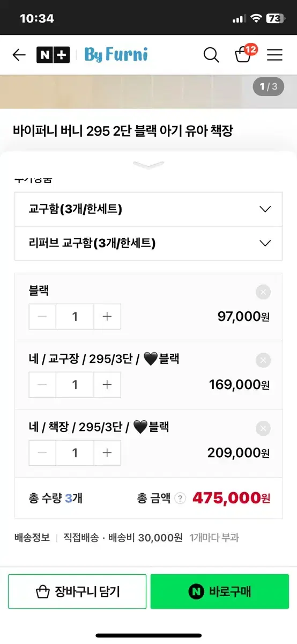The height and width of the screenshot is (644, 297).
Task: Open the search magnifier icon
Action: click(211, 55)
